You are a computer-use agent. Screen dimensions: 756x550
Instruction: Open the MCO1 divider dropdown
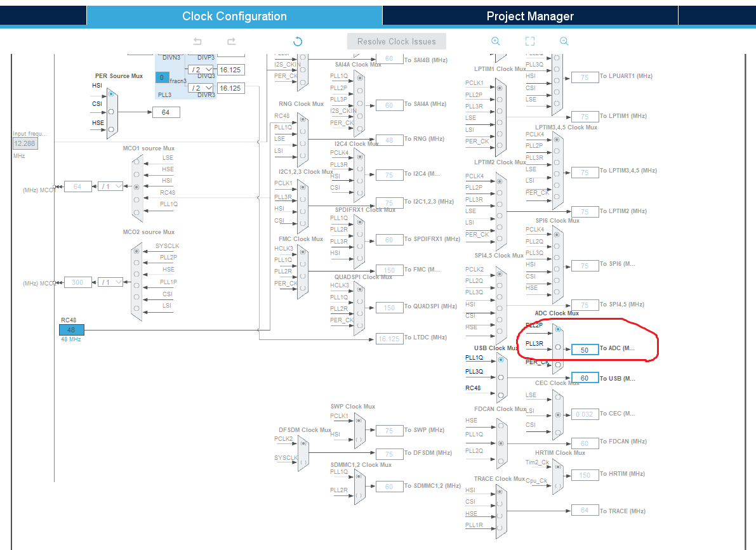pyautogui.click(x=109, y=186)
